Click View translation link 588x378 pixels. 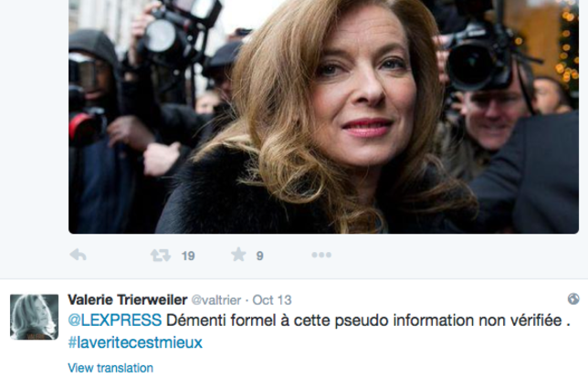tap(110, 368)
